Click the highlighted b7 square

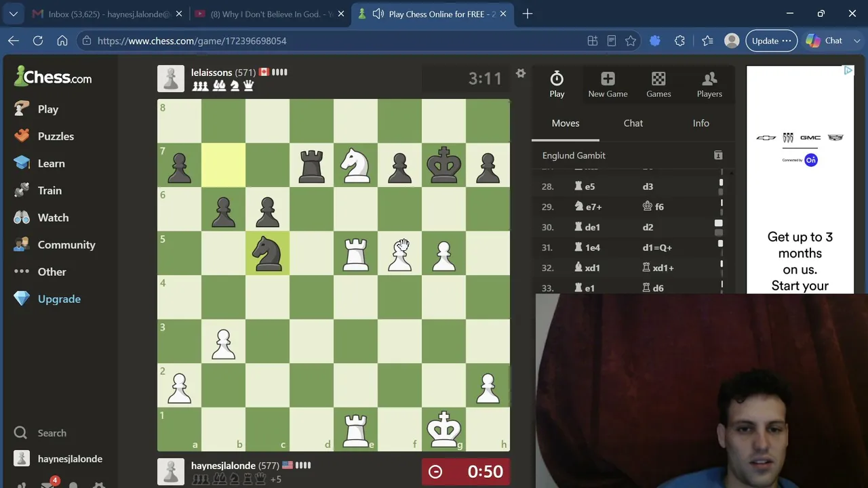point(223,165)
